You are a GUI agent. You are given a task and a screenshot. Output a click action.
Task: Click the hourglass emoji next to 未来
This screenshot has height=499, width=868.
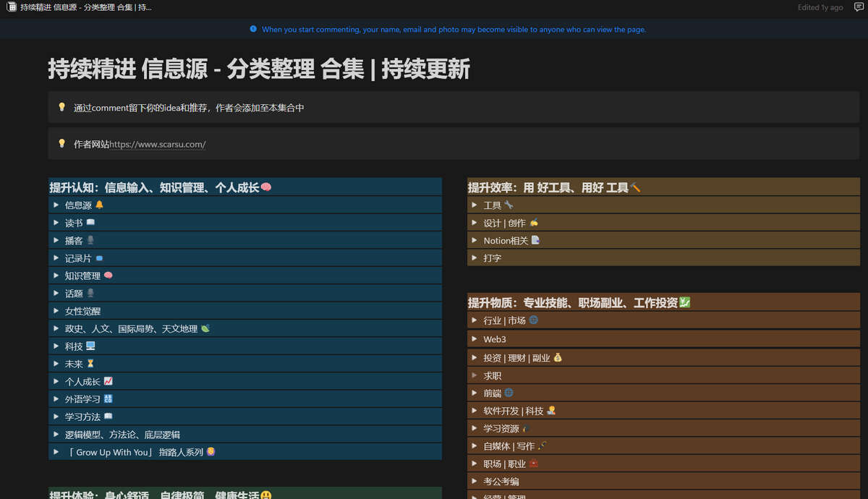pyautogui.click(x=90, y=364)
